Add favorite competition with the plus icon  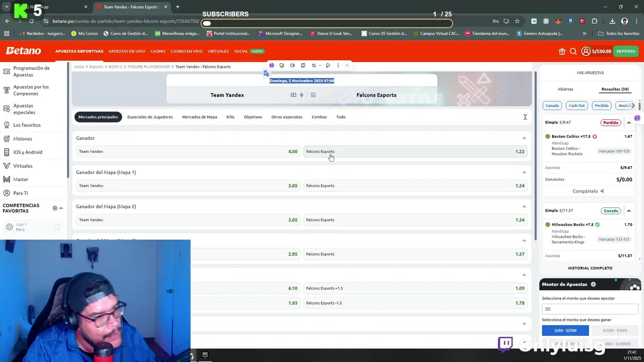[x=55, y=208]
